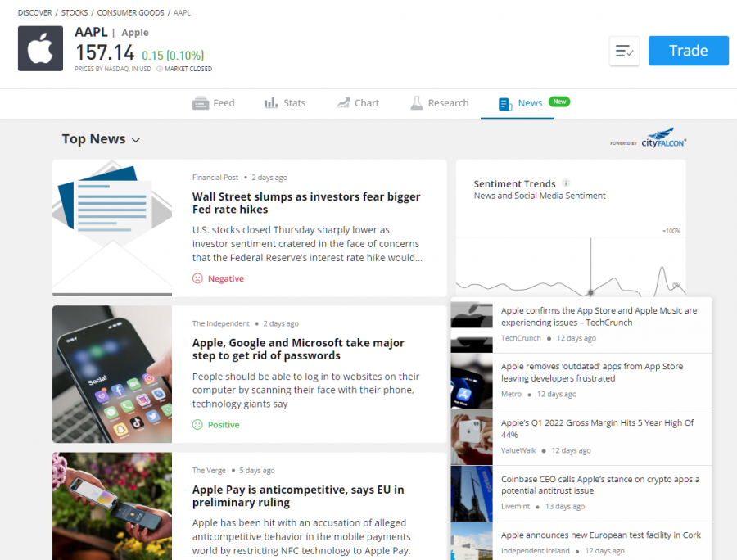Switch to the Stats tab

coord(285,103)
